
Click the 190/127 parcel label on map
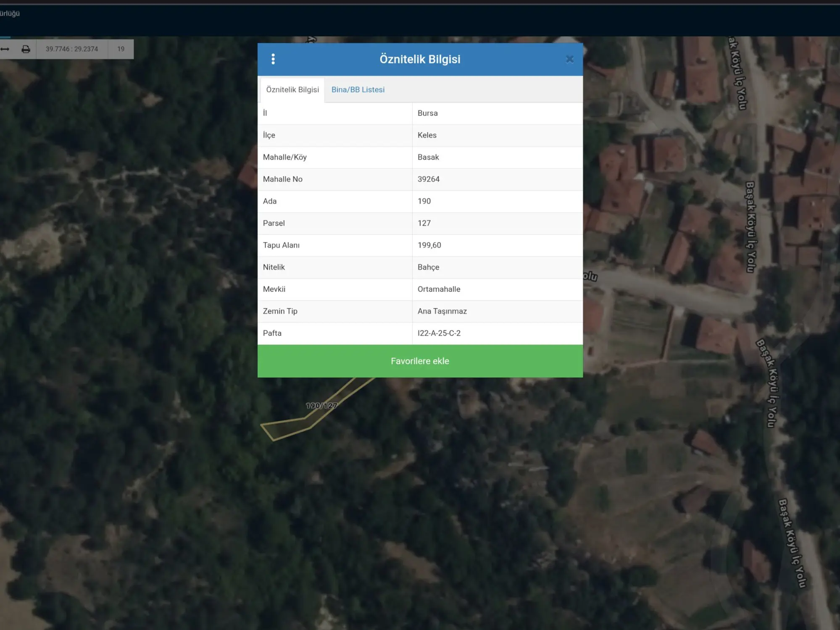[x=321, y=406]
